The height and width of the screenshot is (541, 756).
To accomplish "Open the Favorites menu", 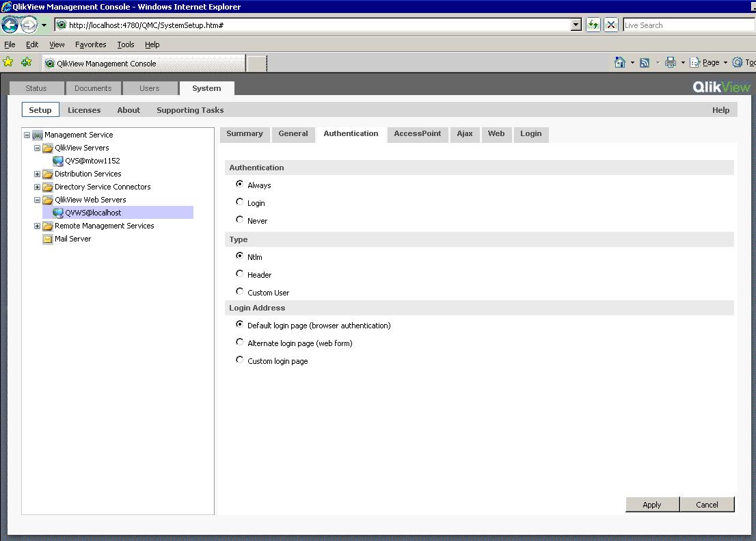I will coord(91,44).
